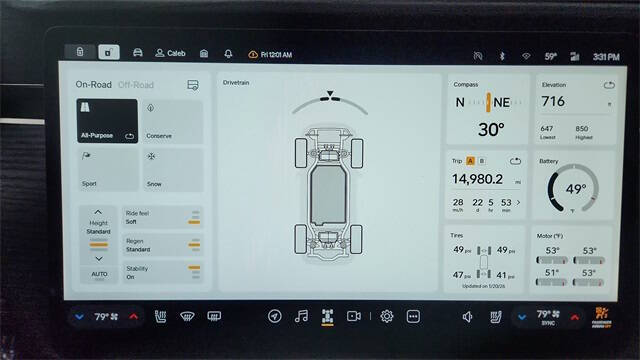
Task: Open Navigation arrow icon in dock
Action: tap(275, 316)
